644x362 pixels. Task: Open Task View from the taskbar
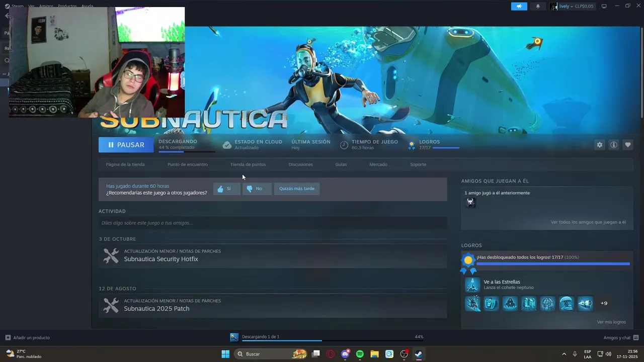click(x=316, y=354)
